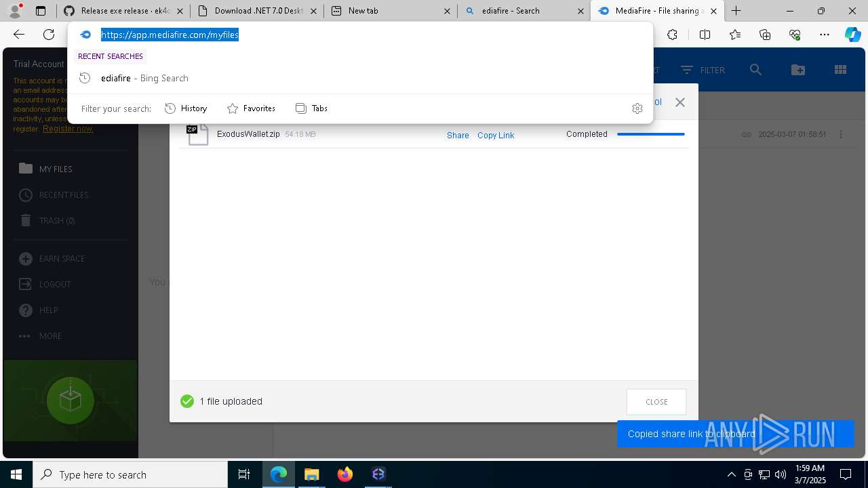Switch to the ediafire - Search tab
Viewport: 868px width, 488px height.
[524, 11]
